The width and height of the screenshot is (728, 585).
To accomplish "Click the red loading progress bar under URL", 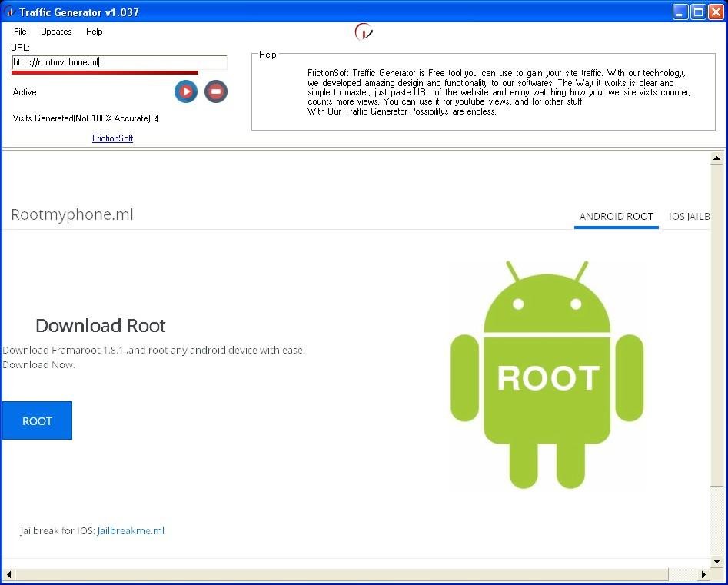I will [105, 72].
